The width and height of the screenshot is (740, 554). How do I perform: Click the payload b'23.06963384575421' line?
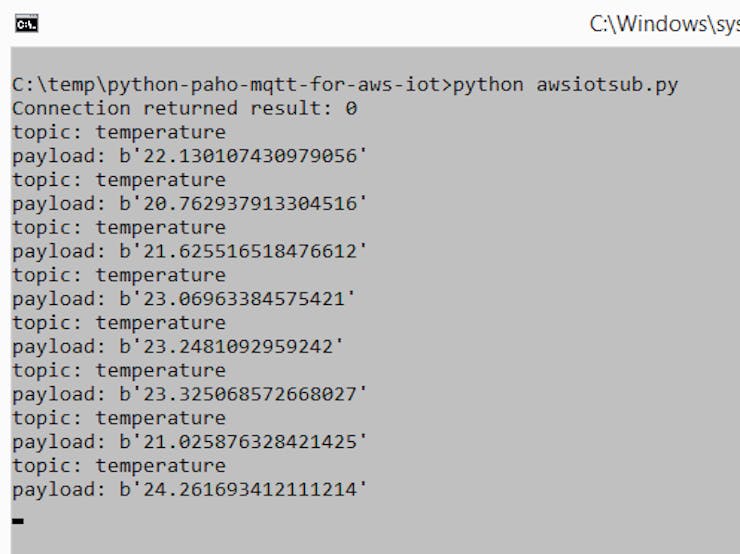click(x=184, y=299)
